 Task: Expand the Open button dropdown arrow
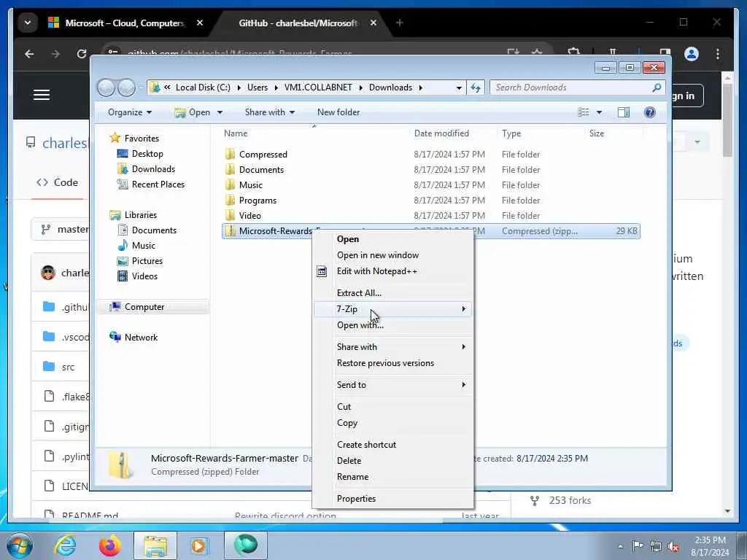click(220, 112)
